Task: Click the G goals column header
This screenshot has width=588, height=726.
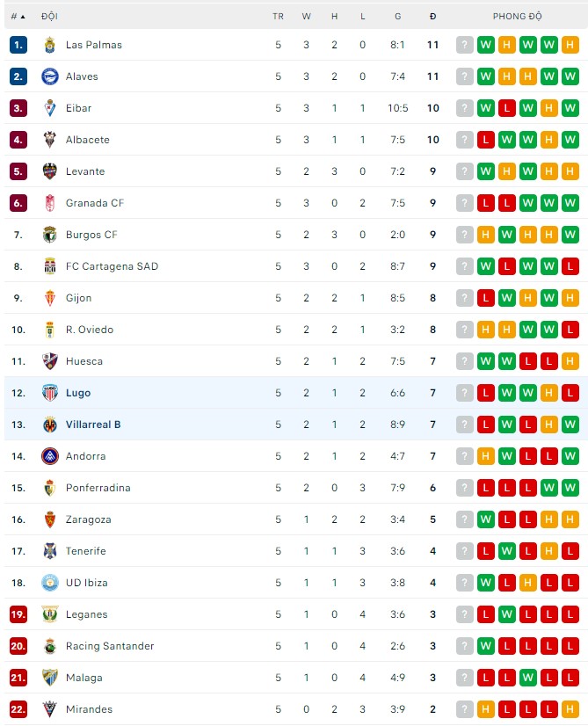Action: [398, 16]
